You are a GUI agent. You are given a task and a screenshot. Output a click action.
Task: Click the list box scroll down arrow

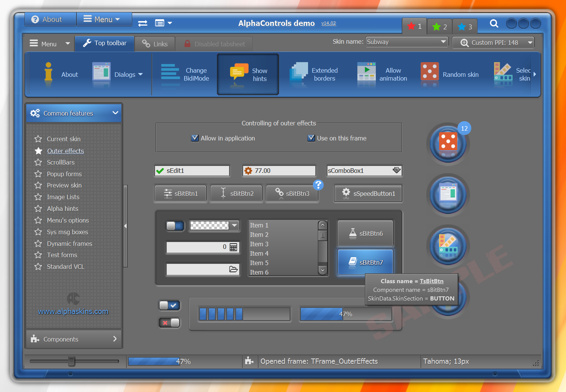click(x=322, y=270)
